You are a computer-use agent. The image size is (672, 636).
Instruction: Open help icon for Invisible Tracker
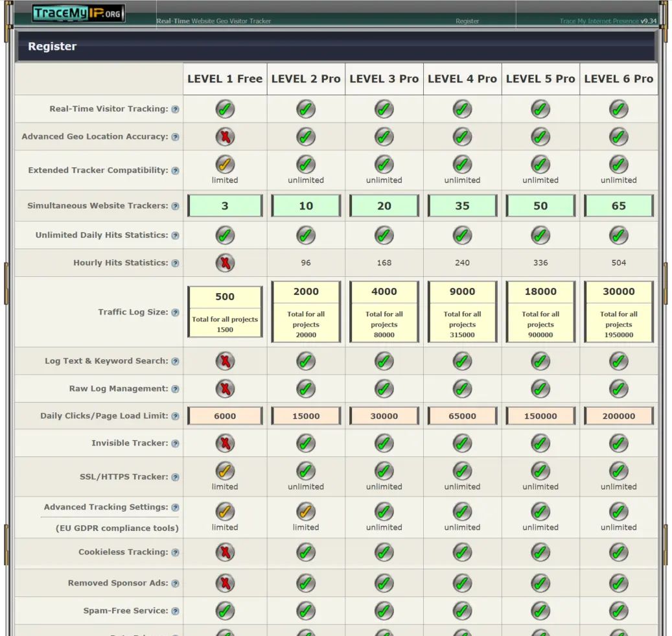[175, 443]
